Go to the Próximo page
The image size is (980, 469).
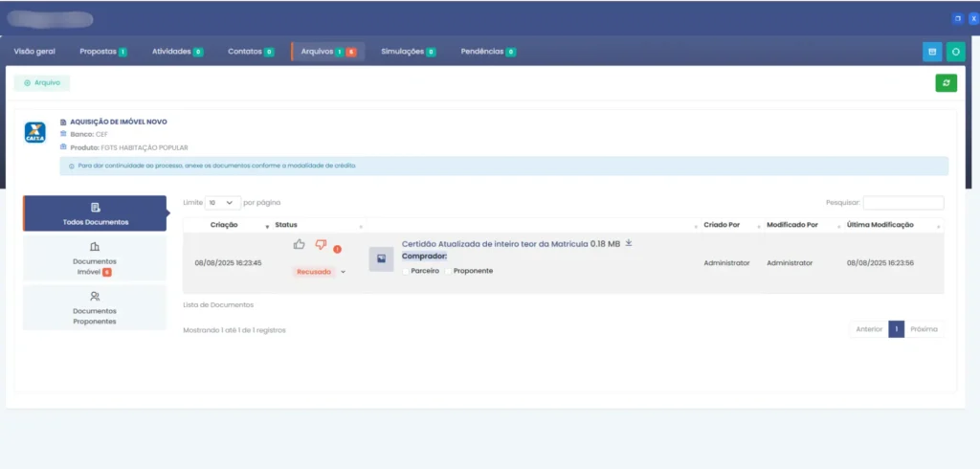(924, 328)
